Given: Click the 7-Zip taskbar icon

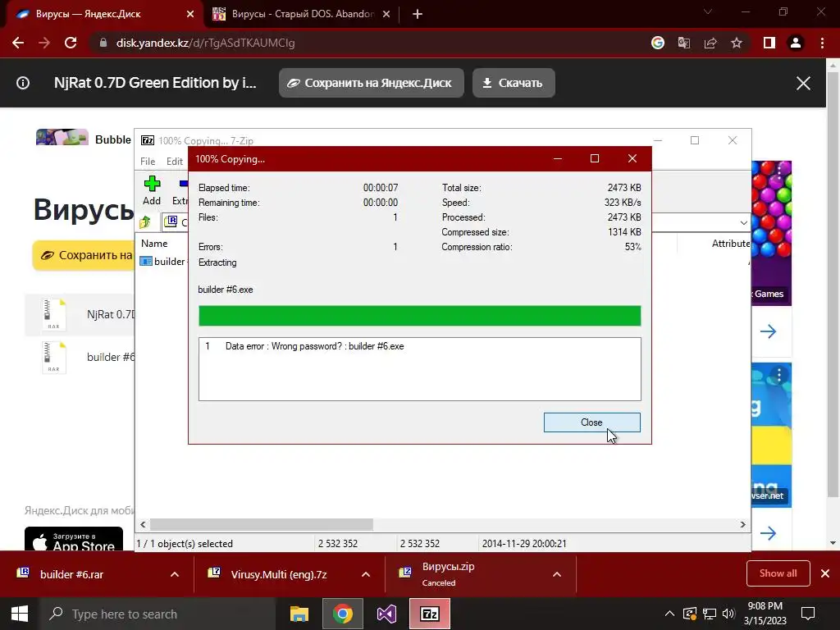Looking at the screenshot, I should pyautogui.click(x=430, y=614).
